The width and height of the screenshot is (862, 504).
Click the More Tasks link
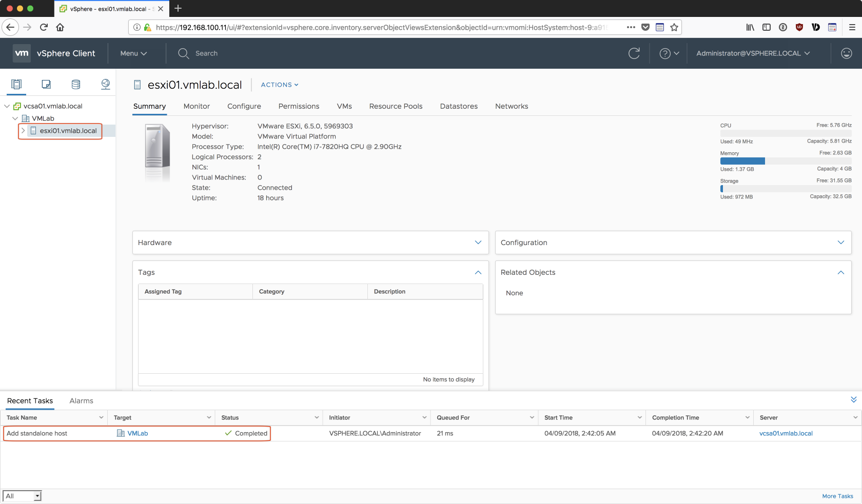[837, 496]
